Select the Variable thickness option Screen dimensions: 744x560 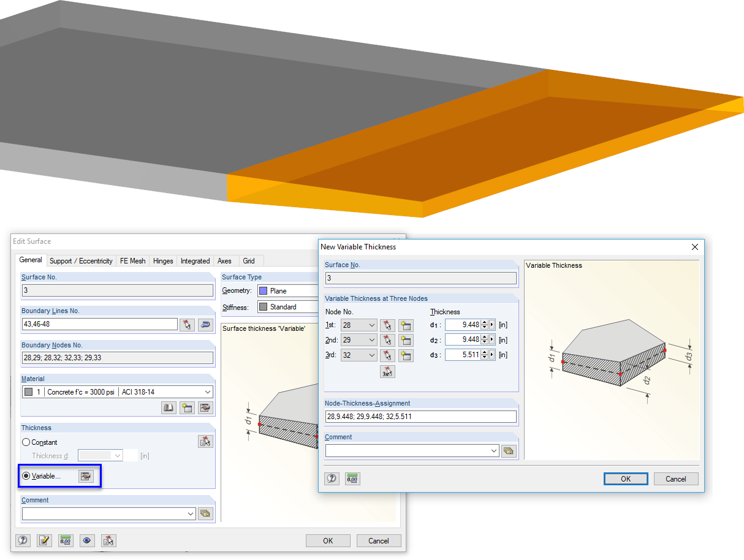click(x=26, y=476)
